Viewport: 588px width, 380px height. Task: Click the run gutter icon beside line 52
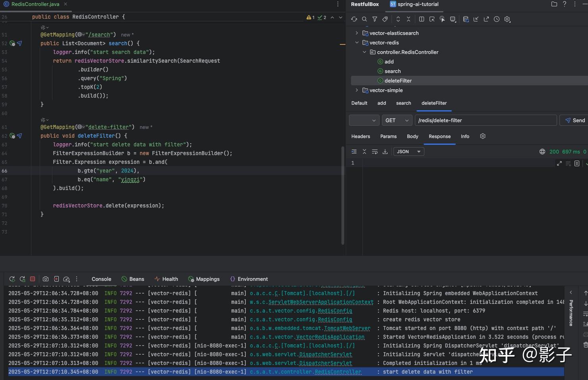point(12,43)
